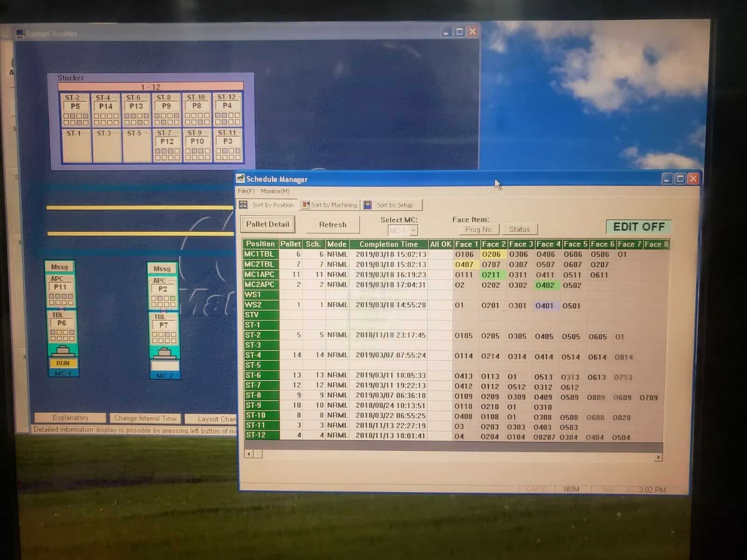Click the MC-1 machine RUN indicator
The height and width of the screenshot is (560, 747).
click(x=63, y=363)
